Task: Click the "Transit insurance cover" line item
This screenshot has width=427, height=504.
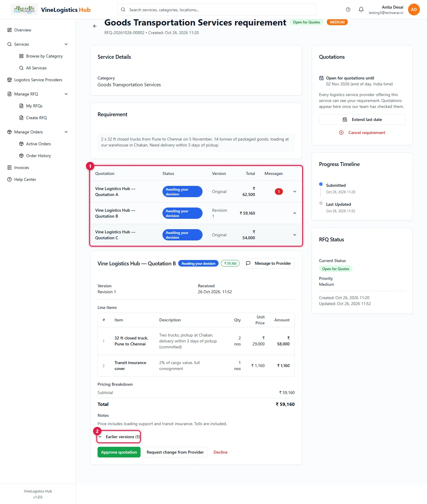Action: [x=130, y=366]
